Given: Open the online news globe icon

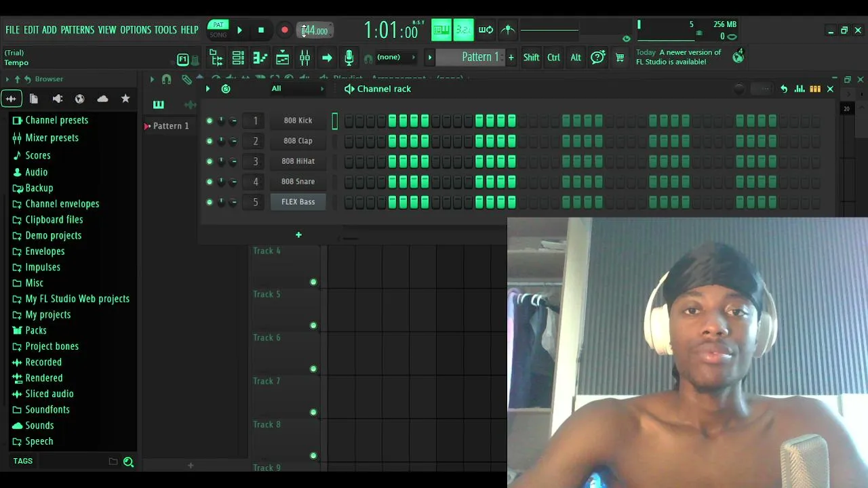Looking at the screenshot, I should click(738, 57).
